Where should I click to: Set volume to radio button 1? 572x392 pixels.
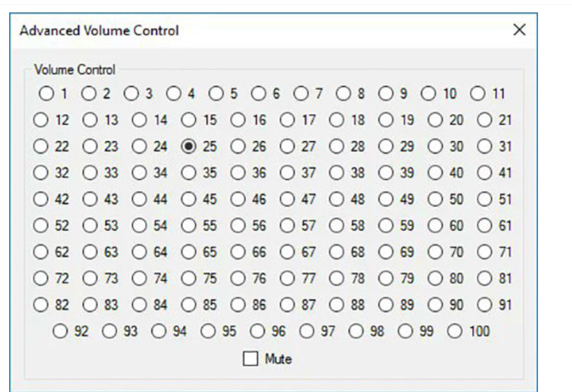46,93
